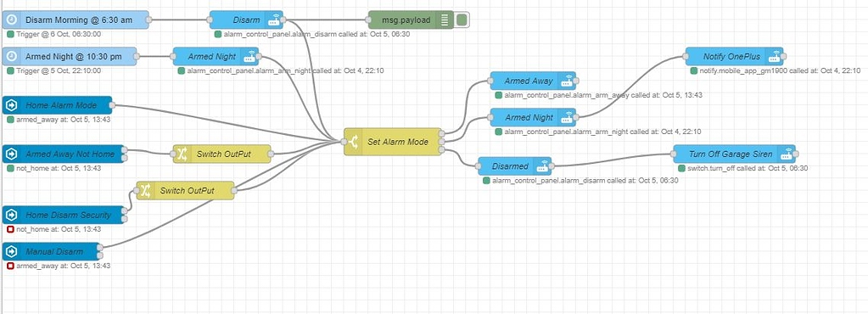Viewport: 868px width, 314px height.
Task: Click output port of Disarm Morning node
Action: tap(149, 20)
